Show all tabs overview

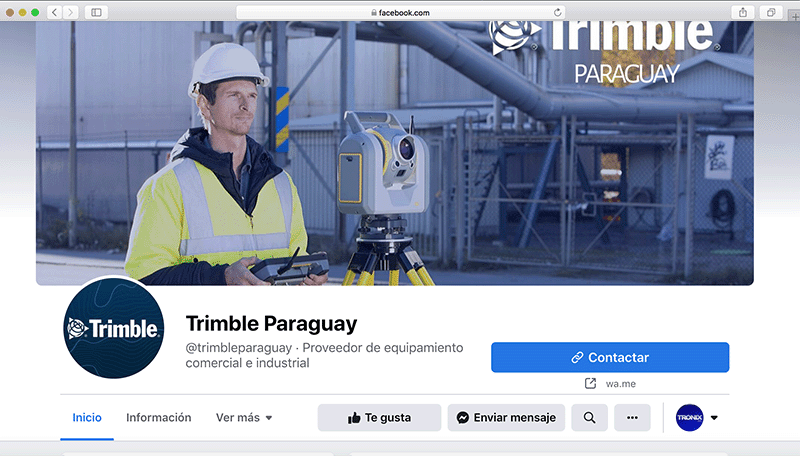click(x=771, y=12)
